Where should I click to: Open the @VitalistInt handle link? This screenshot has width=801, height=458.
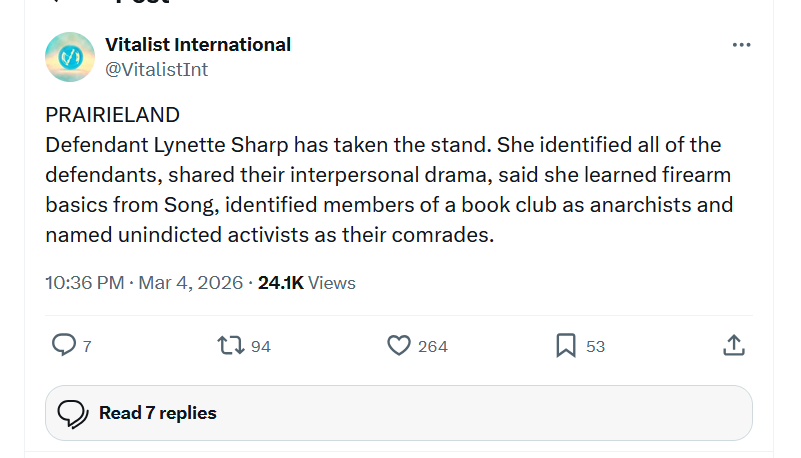tap(156, 69)
